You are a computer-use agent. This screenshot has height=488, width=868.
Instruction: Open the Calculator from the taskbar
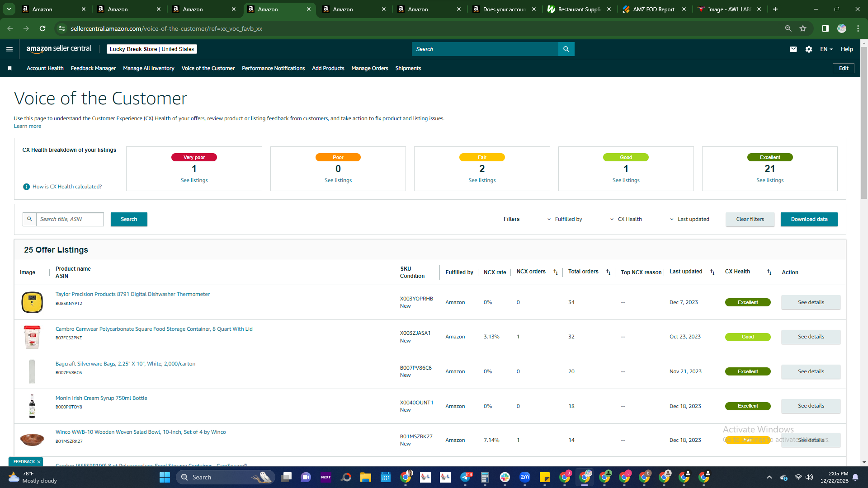[485, 477]
